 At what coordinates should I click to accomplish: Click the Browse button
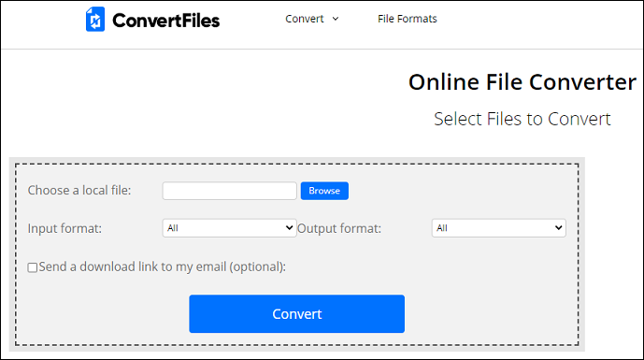coord(324,191)
